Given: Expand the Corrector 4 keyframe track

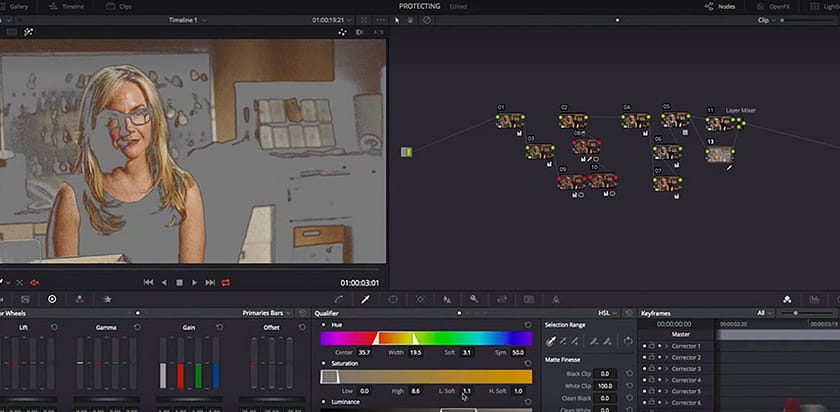Looking at the screenshot, I should coord(666,380).
